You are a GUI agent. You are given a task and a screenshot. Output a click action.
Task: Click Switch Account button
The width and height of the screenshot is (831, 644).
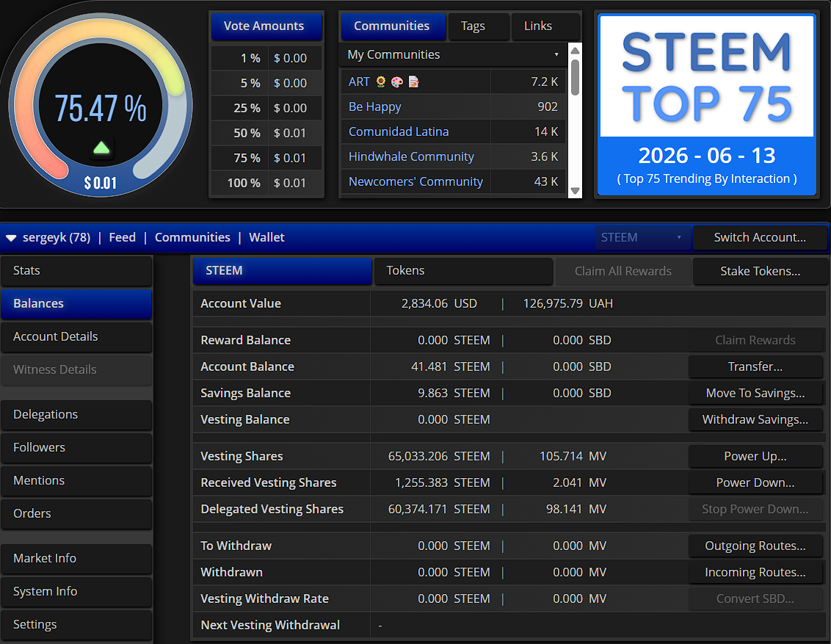760,237
